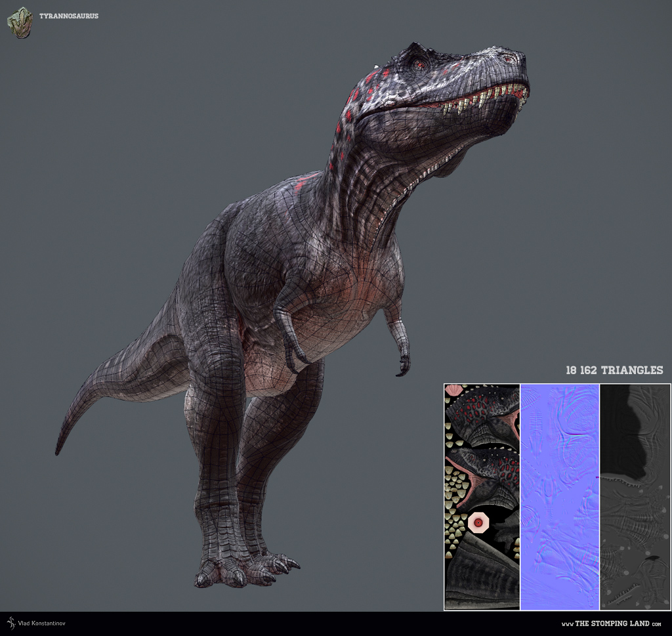Open the diffuse texture map thumbnail
This screenshot has height=636, width=672.
pos(482,497)
